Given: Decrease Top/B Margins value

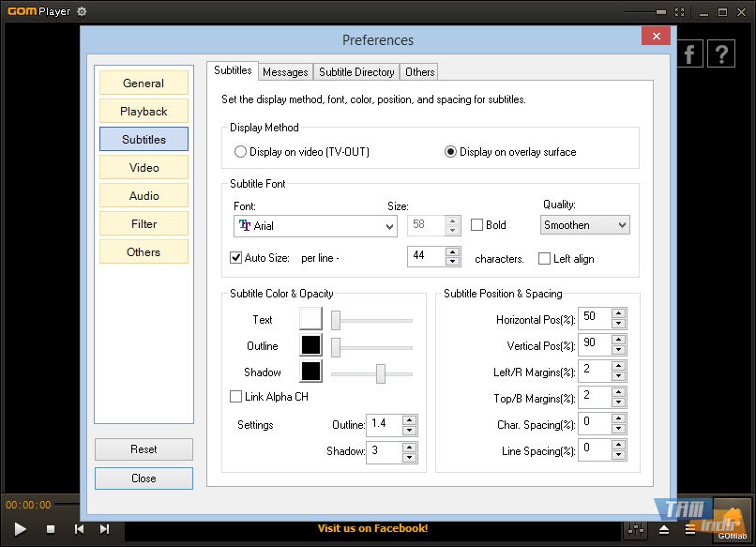Looking at the screenshot, I should (x=619, y=402).
